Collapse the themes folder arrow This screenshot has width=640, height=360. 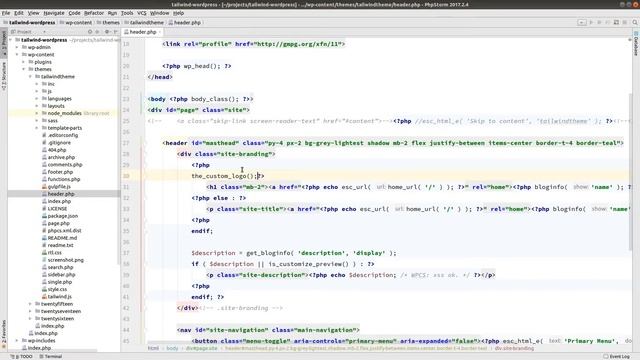click(24, 69)
